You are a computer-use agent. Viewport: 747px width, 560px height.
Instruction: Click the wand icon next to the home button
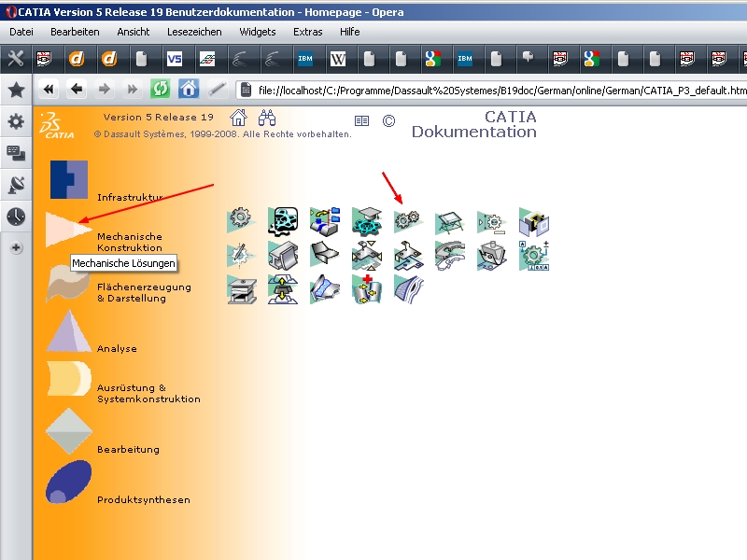217,89
